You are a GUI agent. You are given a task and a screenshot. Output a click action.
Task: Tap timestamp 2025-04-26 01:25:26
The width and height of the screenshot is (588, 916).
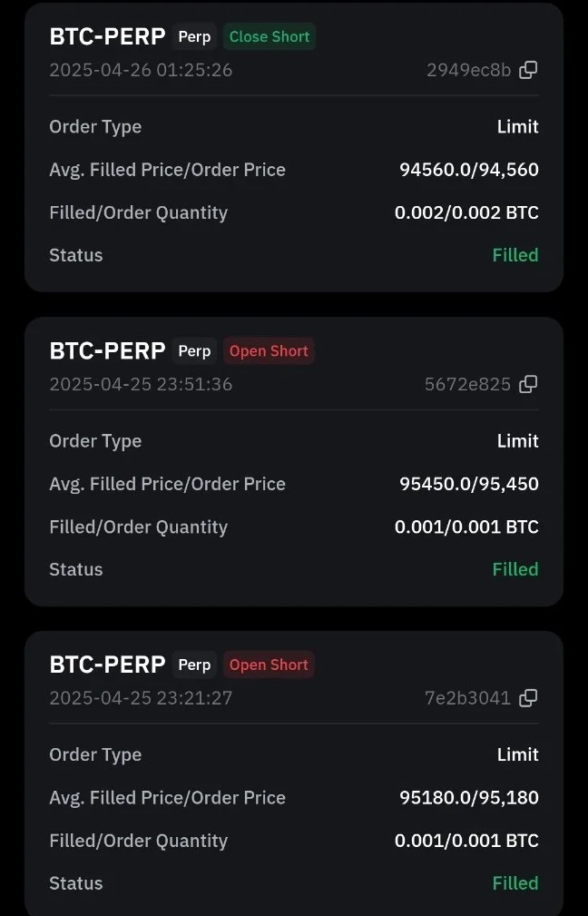click(141, 70)
